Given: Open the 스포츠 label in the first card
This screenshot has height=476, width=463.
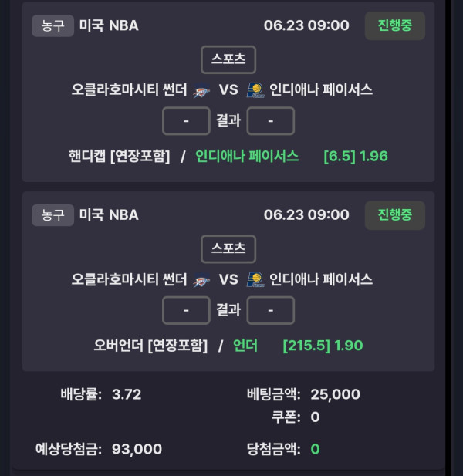Looking at the screenshot, I should (x=228, y=59).
